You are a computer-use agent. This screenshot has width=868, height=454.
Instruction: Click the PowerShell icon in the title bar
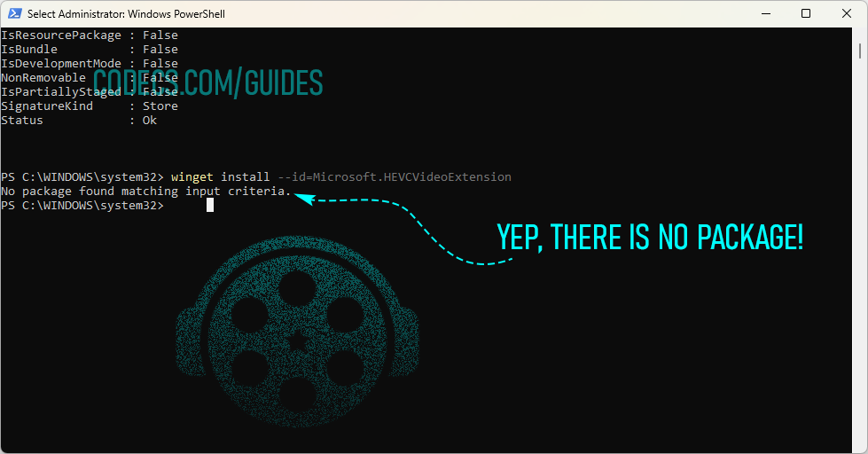15,13
